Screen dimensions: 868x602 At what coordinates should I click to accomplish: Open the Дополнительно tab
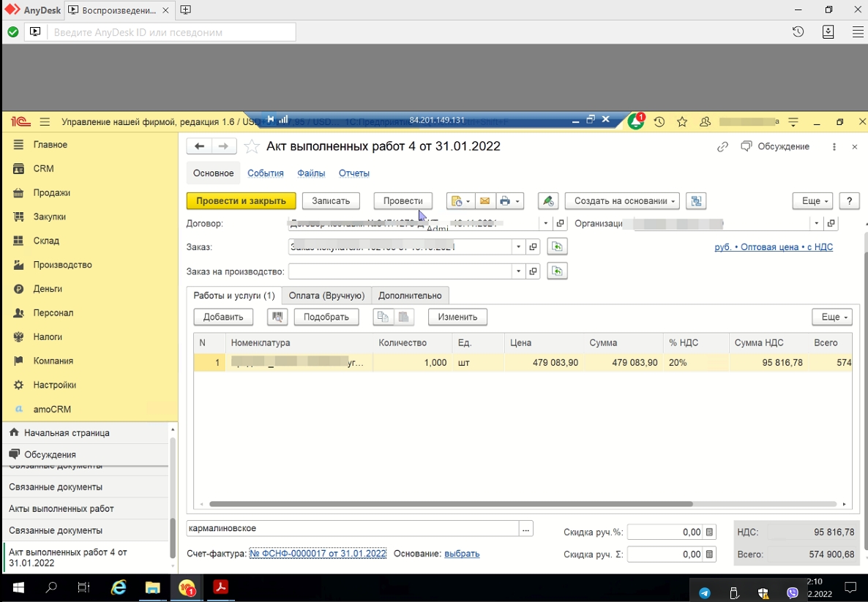click(x=410, y=296)
